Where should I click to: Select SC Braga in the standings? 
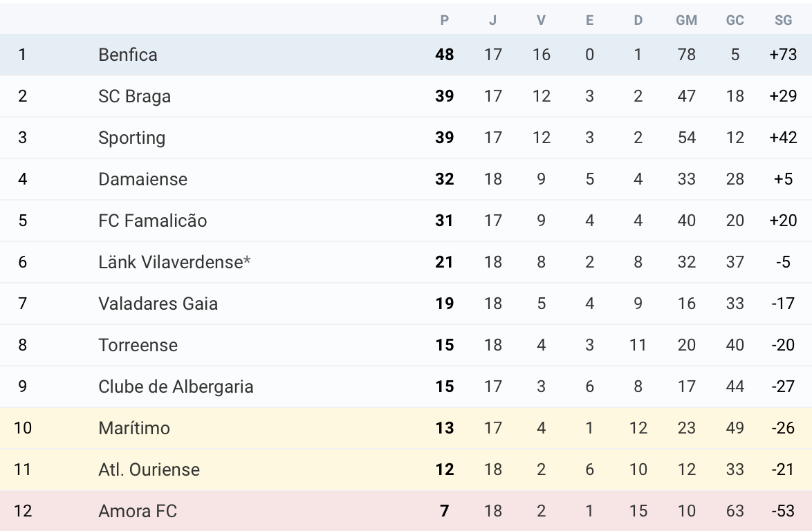[x=134, y=96]
